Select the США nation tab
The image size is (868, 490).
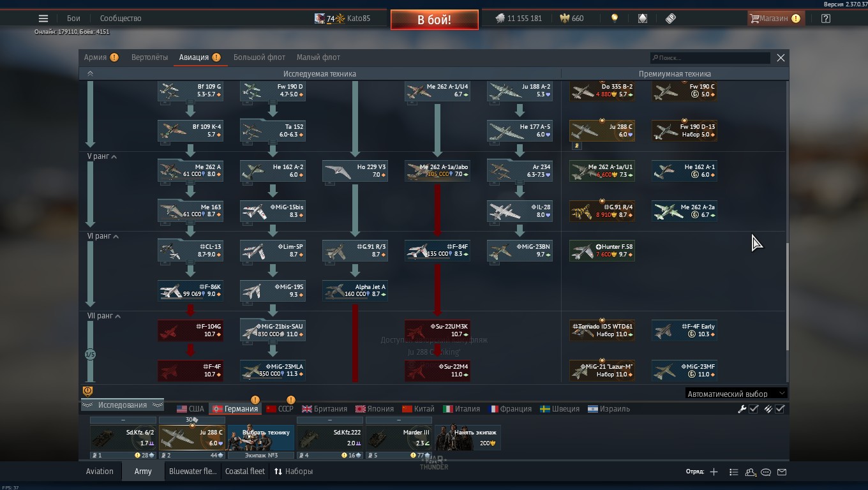(x=190, y=409)
